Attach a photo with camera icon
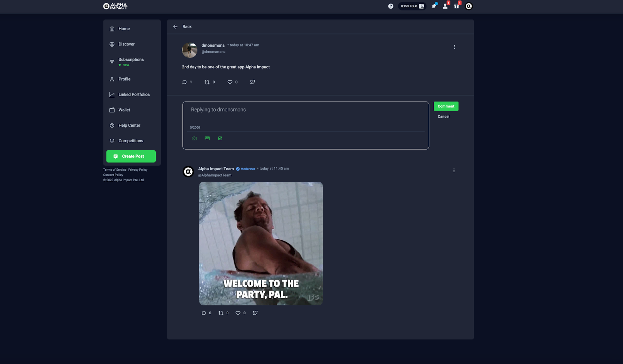The height and width of the screenshot is (364, 623). tap(194, 138)
